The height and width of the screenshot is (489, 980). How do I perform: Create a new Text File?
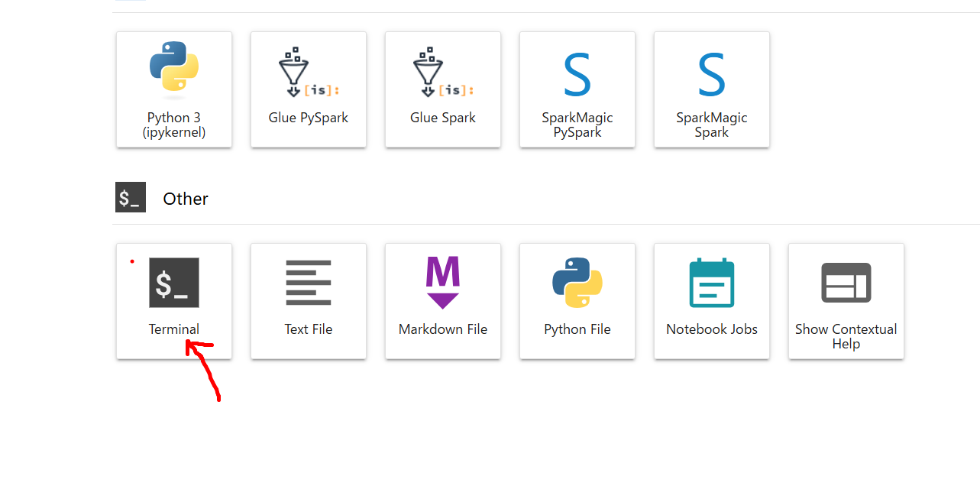309,301
